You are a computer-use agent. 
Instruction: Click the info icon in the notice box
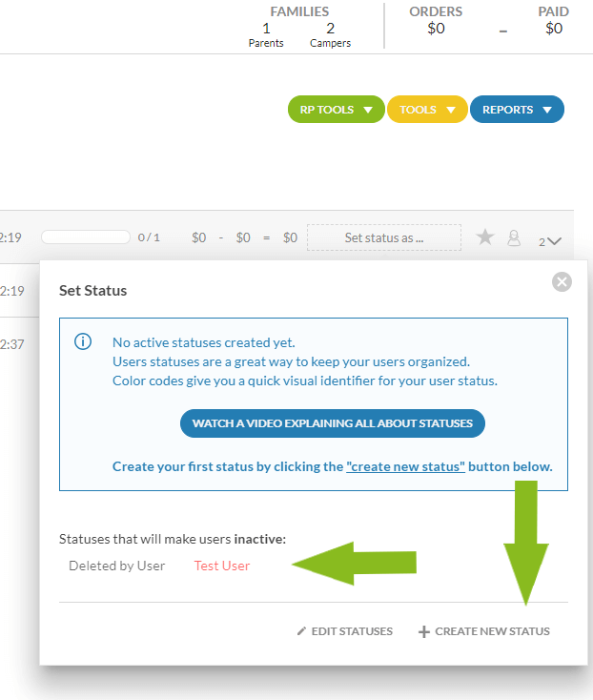[84, 342]
